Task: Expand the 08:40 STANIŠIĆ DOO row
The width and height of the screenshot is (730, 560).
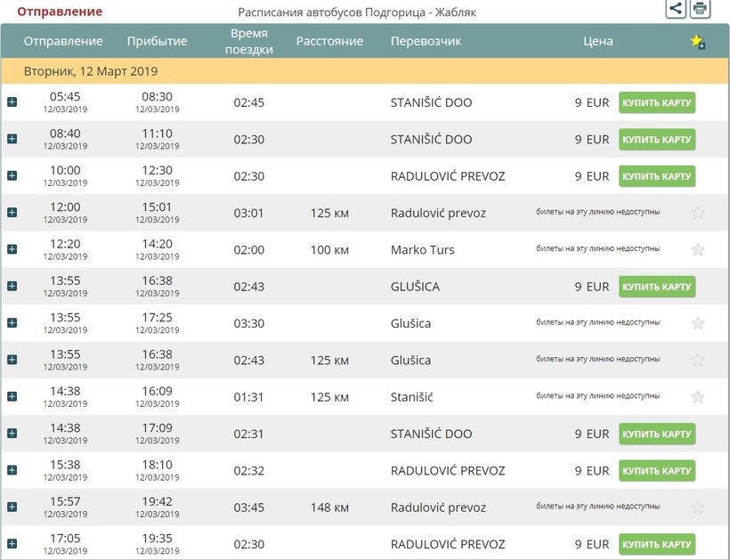Action: 12,139
